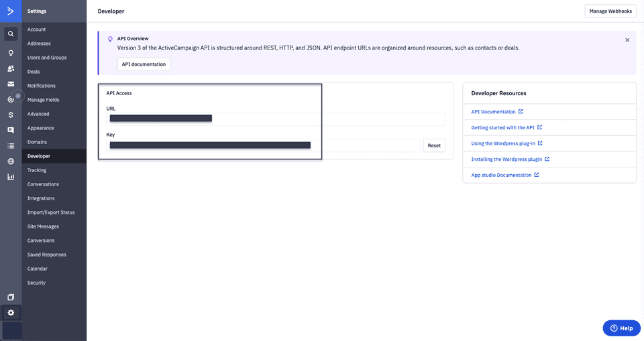Click the ActiveCampaign logo icon

tap(11, 11)
